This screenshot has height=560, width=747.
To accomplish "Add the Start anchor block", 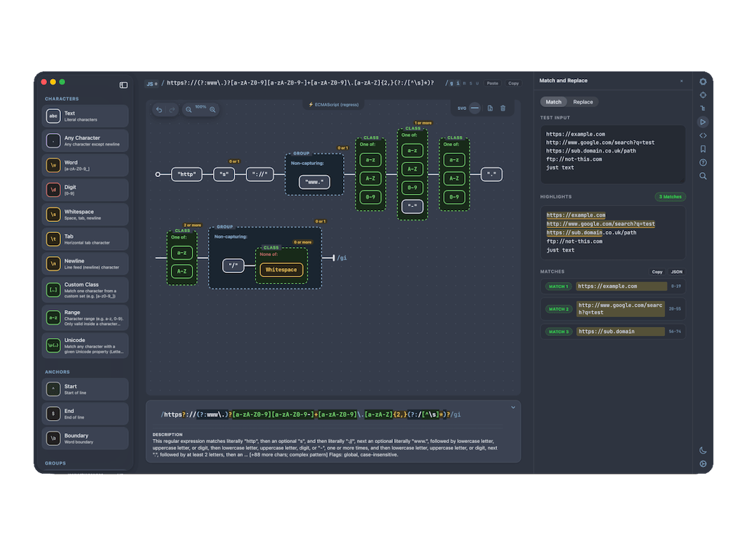I will (x=85, y=389).
